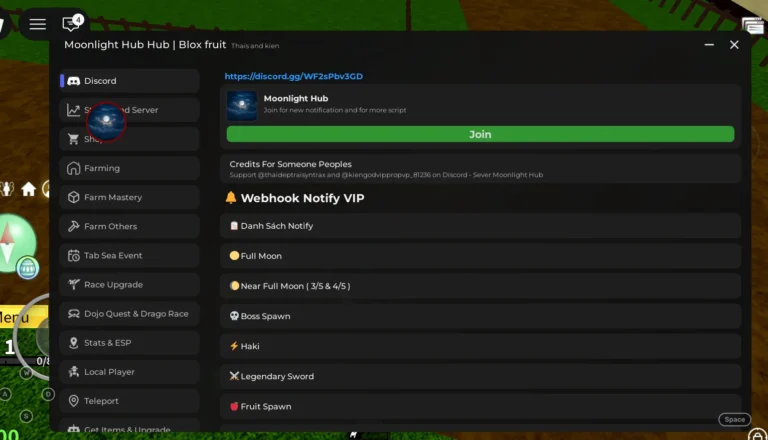Click the home icon in game HUD

coord(28,189)
